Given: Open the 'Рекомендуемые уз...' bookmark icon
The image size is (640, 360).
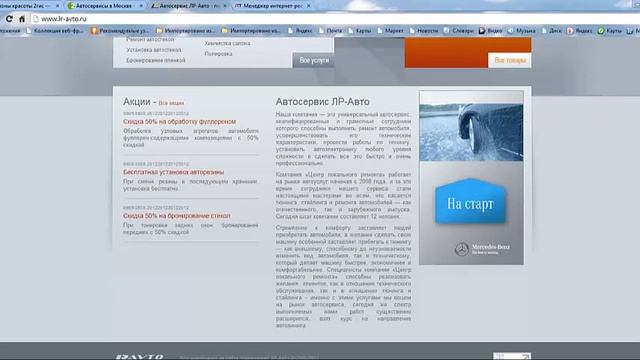Looking at the screenshot, I should click(94, 31).
